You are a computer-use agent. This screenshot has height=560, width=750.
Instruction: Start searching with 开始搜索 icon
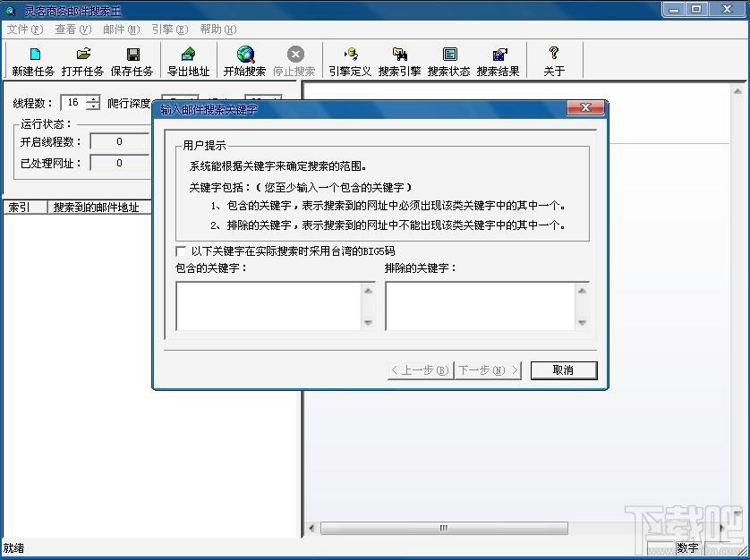[244, 61]
